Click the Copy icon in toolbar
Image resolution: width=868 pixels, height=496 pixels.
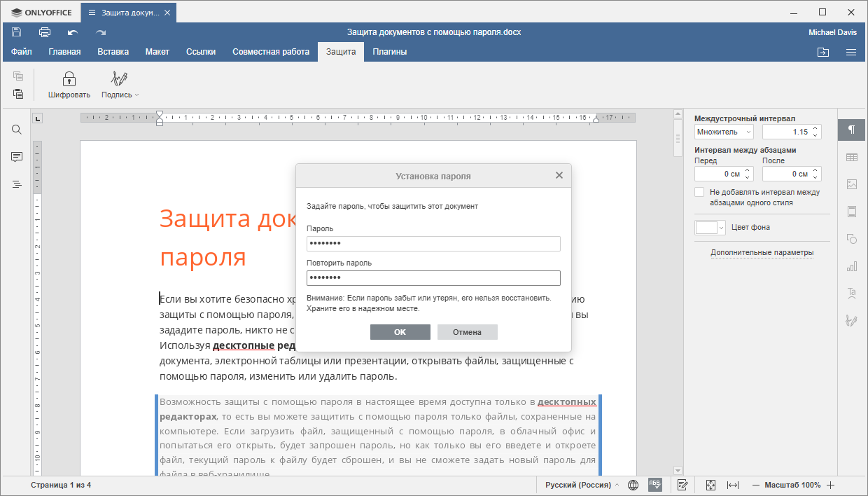pyautogui.click(x=18, y=76)
